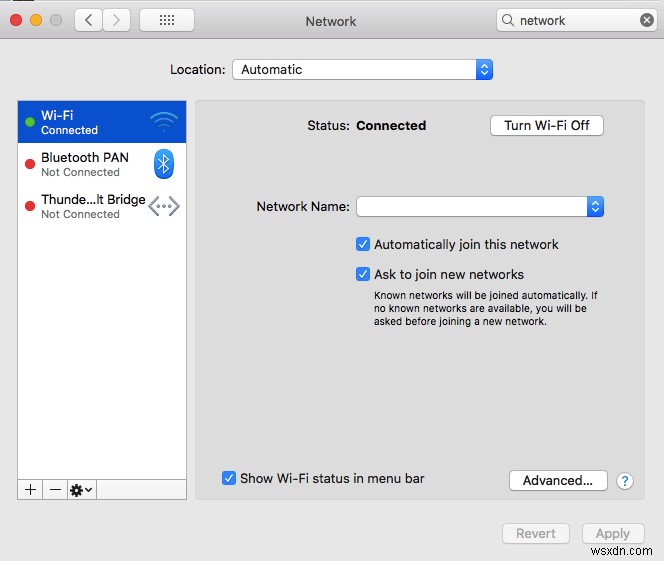Click the Revert button
The height and width of the screenshot is (561, 664).
pyautogui.click(x=536, y=533)
